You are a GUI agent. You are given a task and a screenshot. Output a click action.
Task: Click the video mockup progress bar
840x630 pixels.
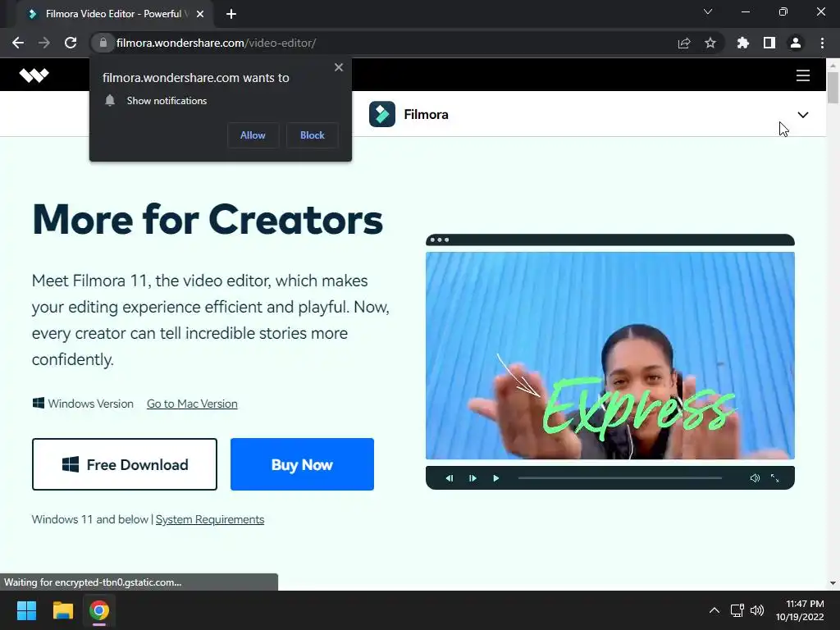point(620,478)
